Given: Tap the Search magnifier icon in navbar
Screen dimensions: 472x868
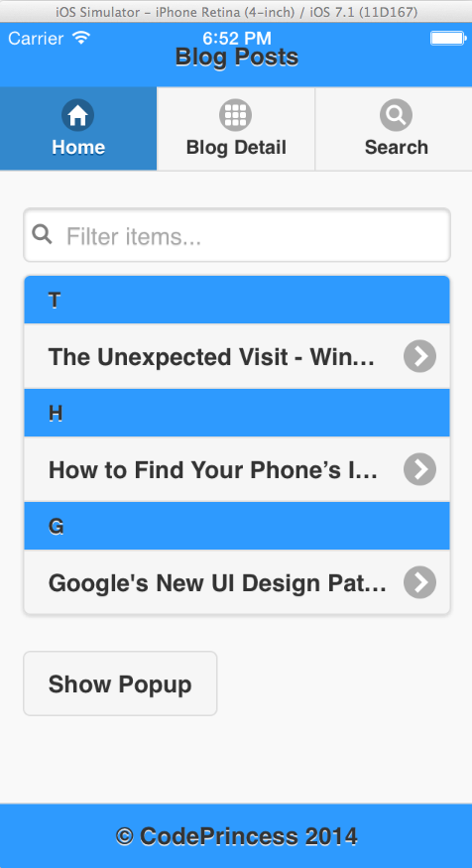Looking at the screenshot, I should [397, 115].
